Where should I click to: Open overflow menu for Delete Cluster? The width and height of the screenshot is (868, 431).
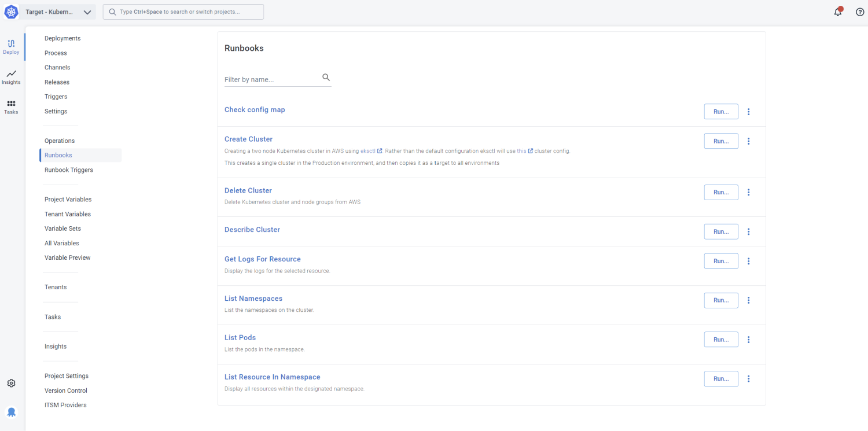[748, 193]
